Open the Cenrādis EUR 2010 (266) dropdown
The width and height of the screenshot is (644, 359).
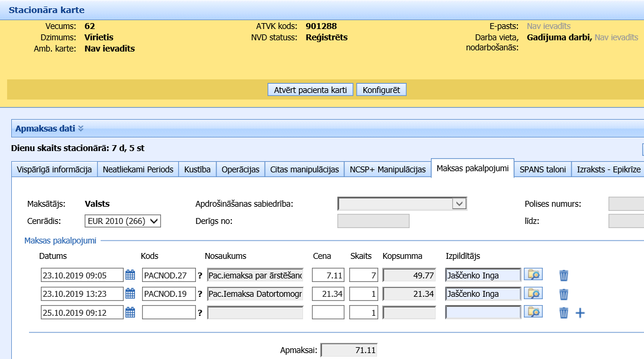click(x=123, y=221)
